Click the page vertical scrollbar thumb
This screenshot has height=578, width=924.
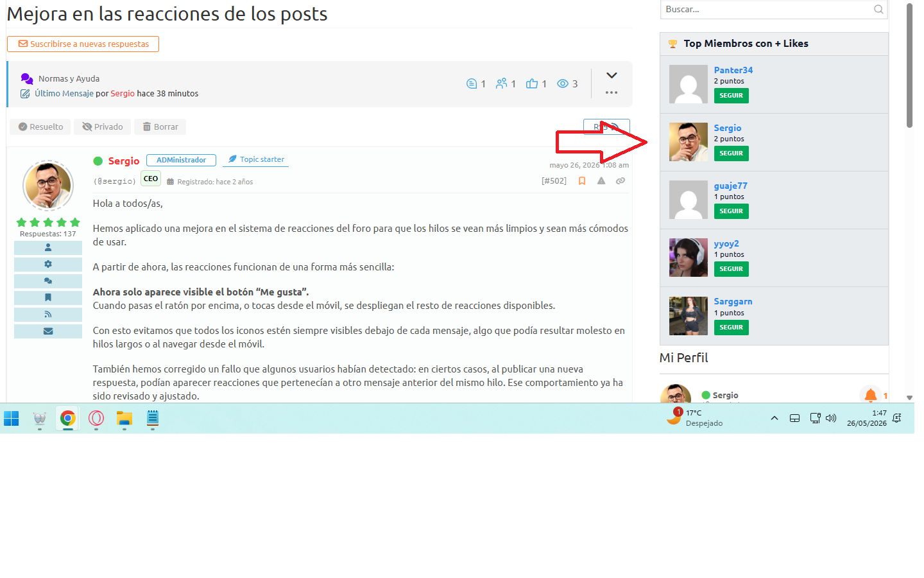coord(909,65)
